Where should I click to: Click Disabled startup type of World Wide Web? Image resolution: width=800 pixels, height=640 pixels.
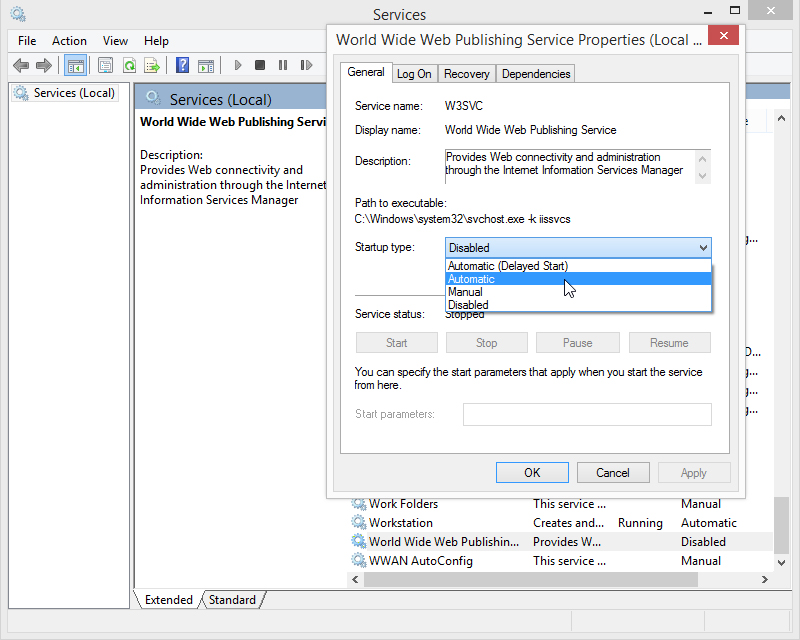point(703,541)
